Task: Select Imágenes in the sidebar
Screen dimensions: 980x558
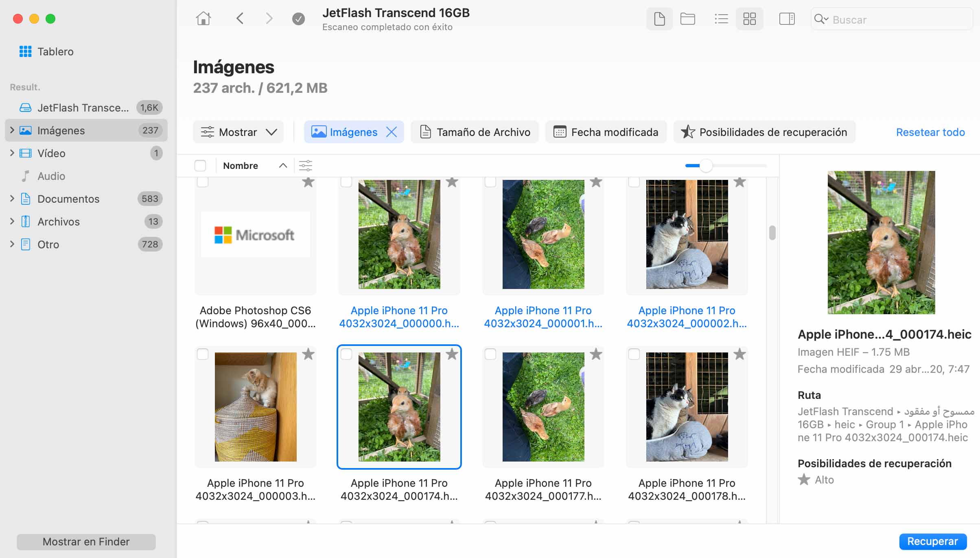Action: (86, 130)
